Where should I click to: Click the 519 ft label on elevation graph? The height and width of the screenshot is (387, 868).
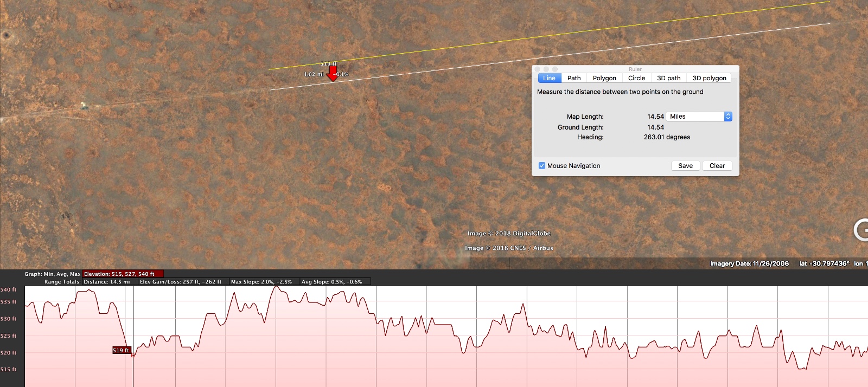[121, 350]
